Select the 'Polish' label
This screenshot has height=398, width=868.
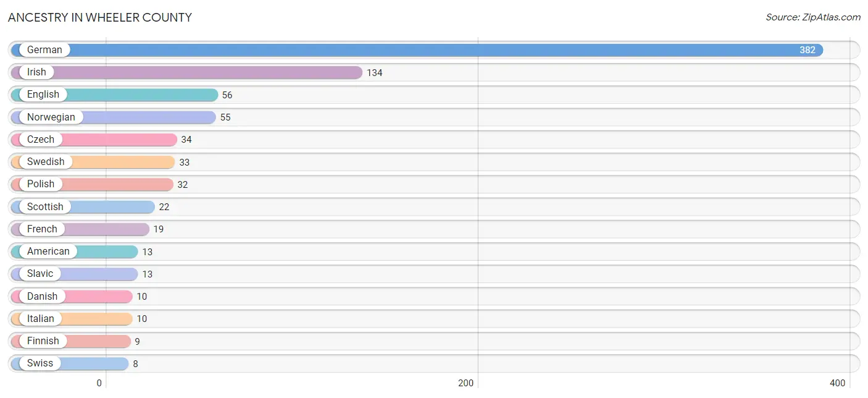(x=41, y=184)
